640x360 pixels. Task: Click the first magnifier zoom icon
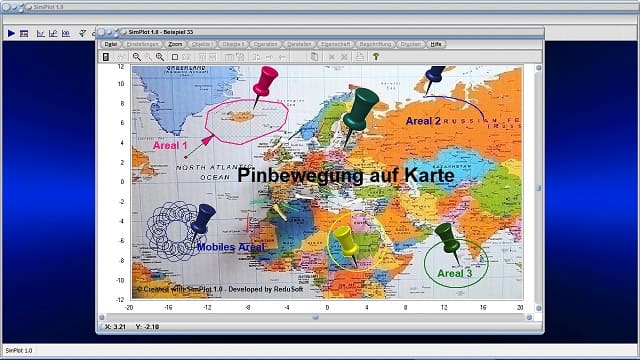point(137,57)
